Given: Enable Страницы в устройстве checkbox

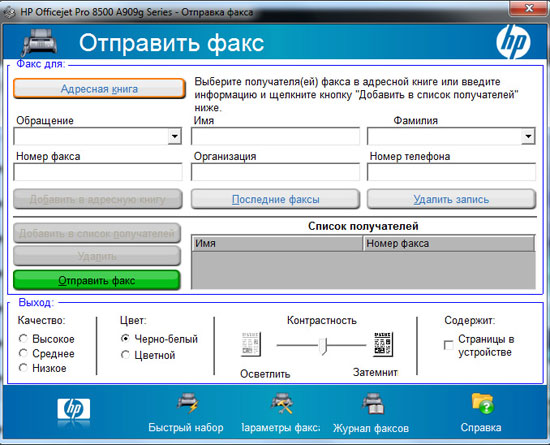Looking at the screenshot, I should coord(449,345).
